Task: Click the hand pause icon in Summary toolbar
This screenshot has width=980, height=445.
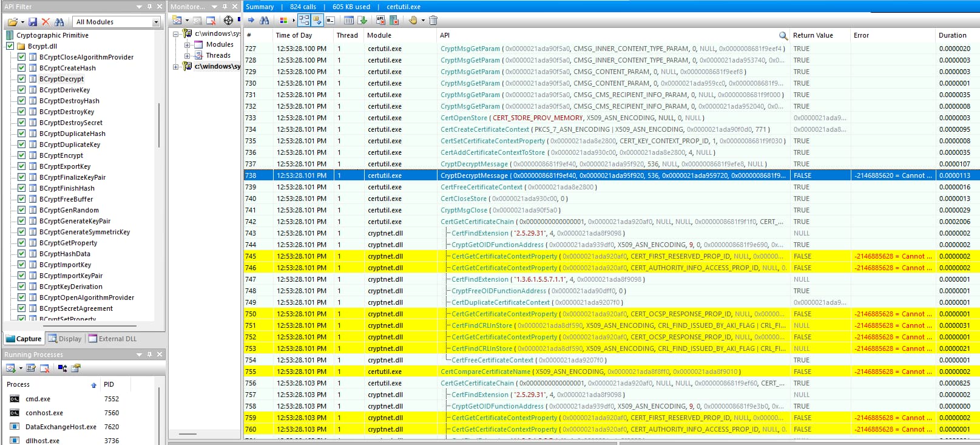Action: (413, 20)
